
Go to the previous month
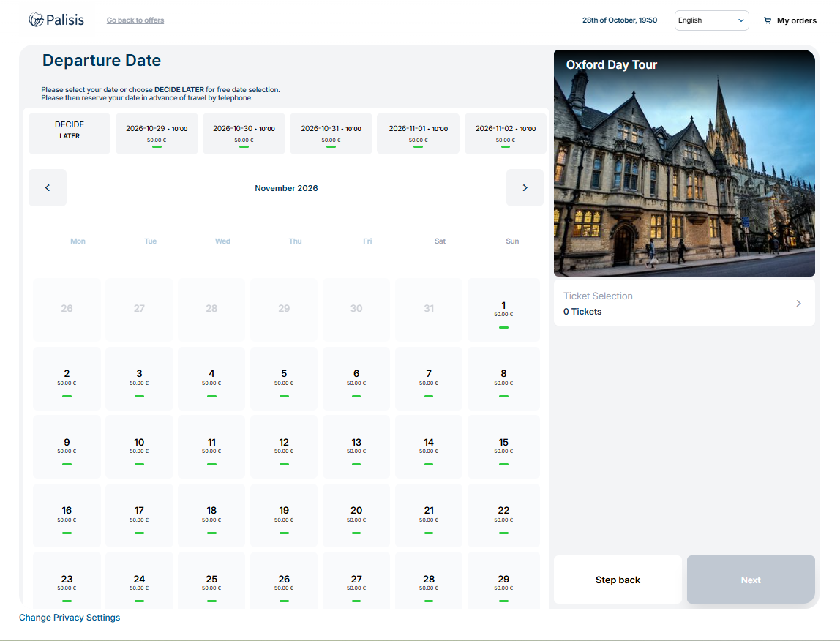click(48, 187)
